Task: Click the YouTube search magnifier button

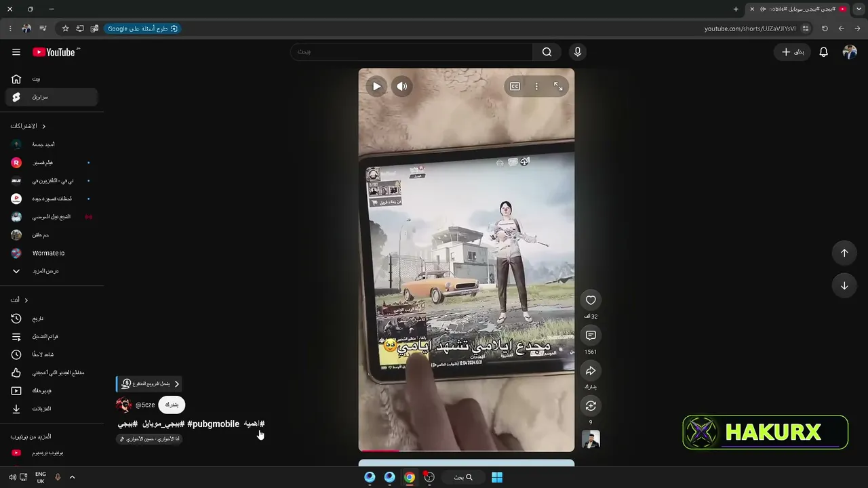Action: [547, 52]
